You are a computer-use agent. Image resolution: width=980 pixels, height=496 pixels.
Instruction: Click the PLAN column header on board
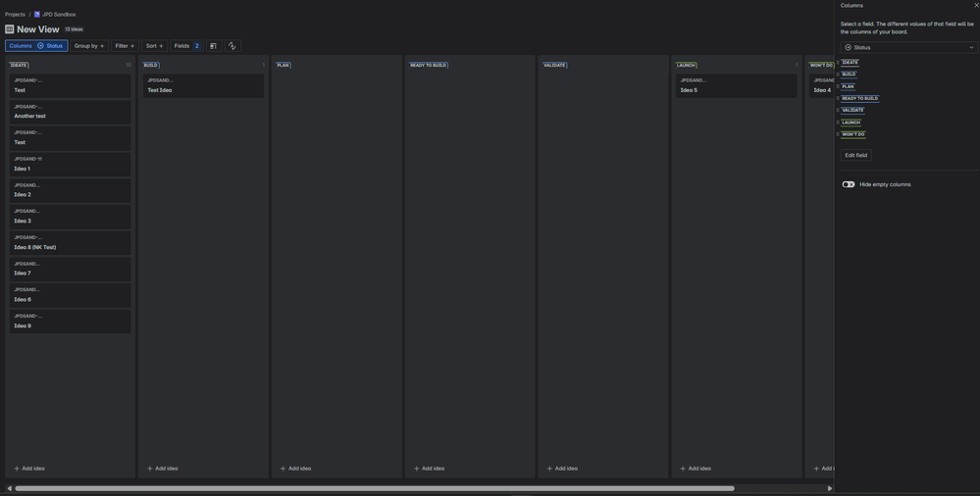tap(284, 65)
